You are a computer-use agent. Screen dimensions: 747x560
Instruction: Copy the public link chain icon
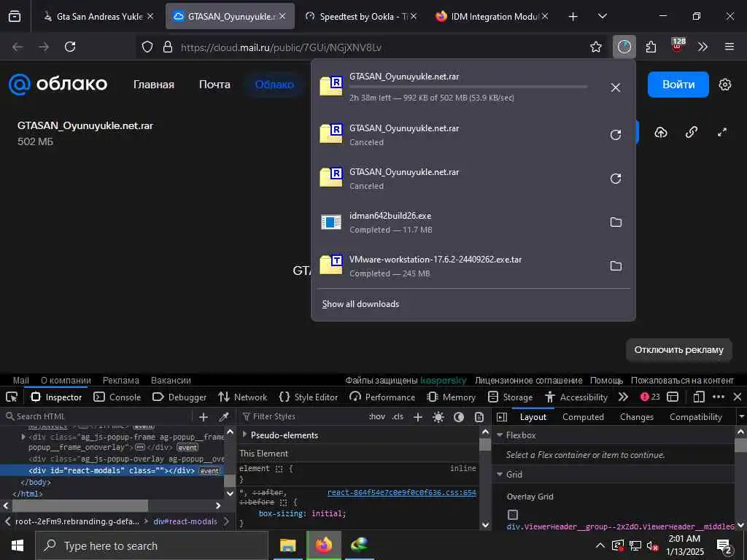[x=692, y=133]
